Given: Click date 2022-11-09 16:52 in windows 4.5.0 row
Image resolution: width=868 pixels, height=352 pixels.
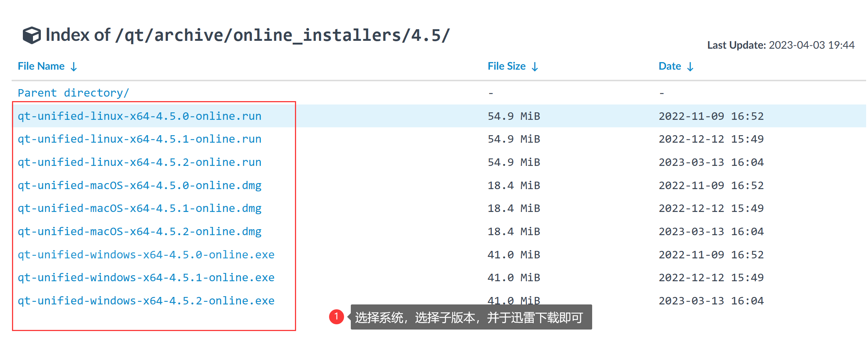Looking at the screenshot, I should 711,255.
